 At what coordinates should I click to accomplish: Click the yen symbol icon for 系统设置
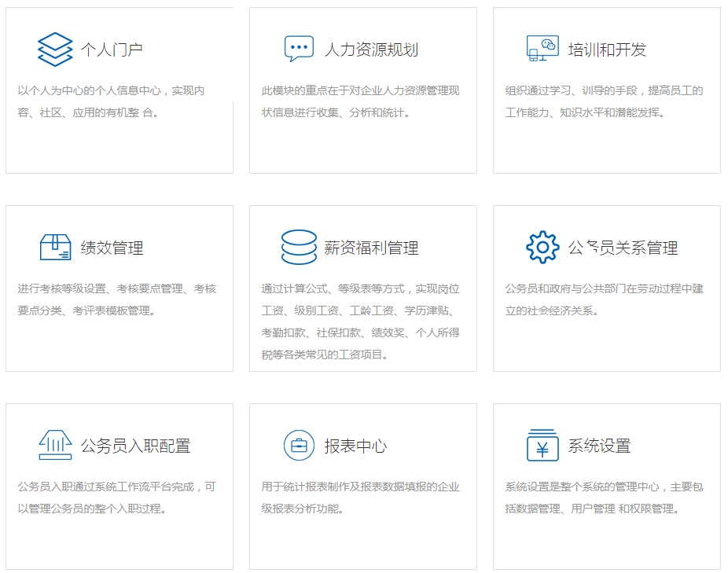coord(542,446)
